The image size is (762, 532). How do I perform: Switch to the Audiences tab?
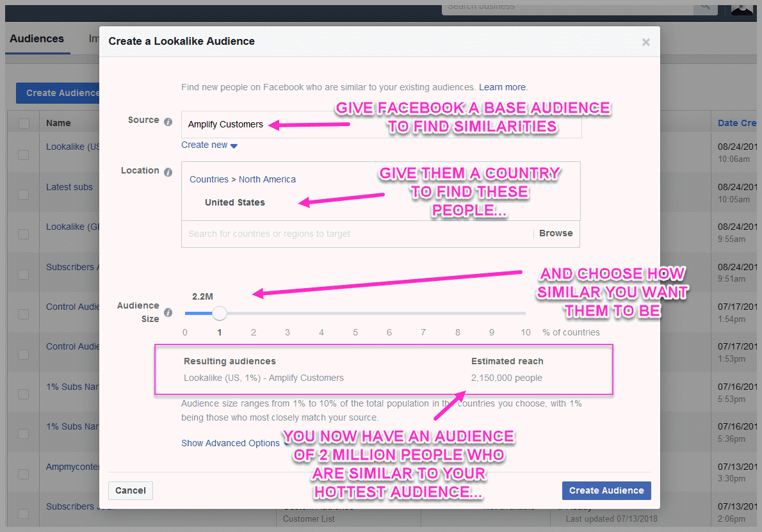click(x=37, y=39)
